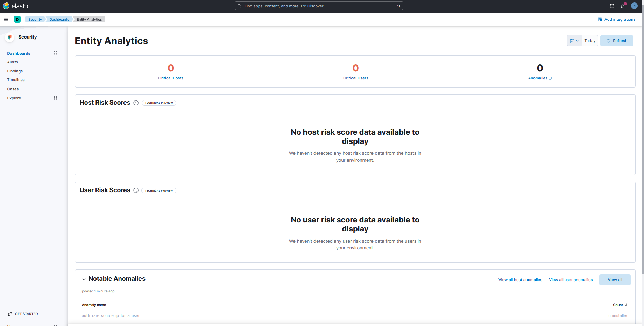Click the Critical Users link
This screenshot has width=644, height=326.
(355, 78)
